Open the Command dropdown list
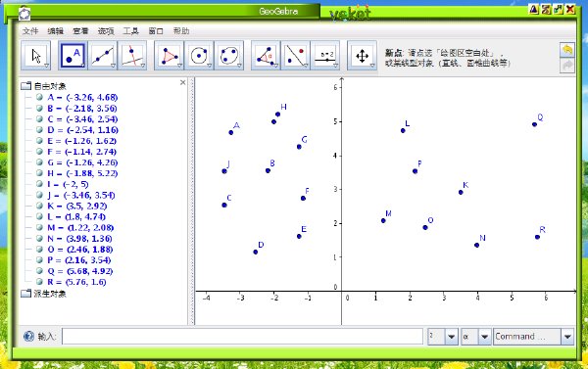The height and width of the screenshot is (369, 588). click(567, 337)
